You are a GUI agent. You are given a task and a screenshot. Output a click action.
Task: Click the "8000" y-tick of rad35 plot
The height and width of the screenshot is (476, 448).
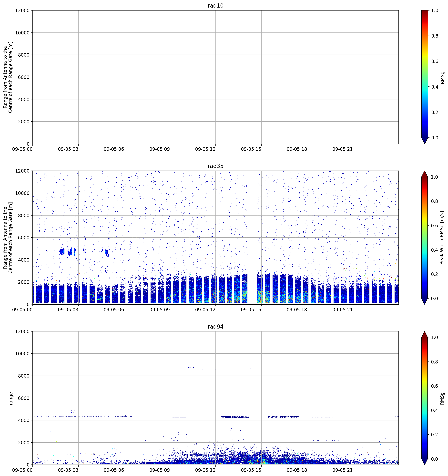24,216
